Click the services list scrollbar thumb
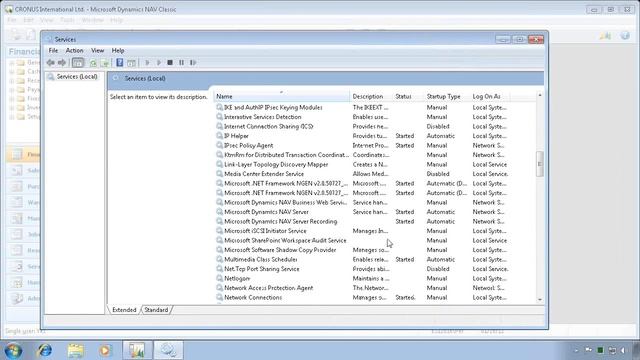 [540, 164]
